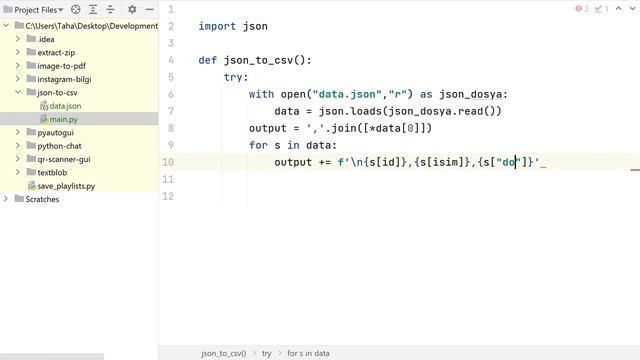Expand the image-to-pdf folder
The width and height of the screenshot is (640, 360).
point(18,65)
